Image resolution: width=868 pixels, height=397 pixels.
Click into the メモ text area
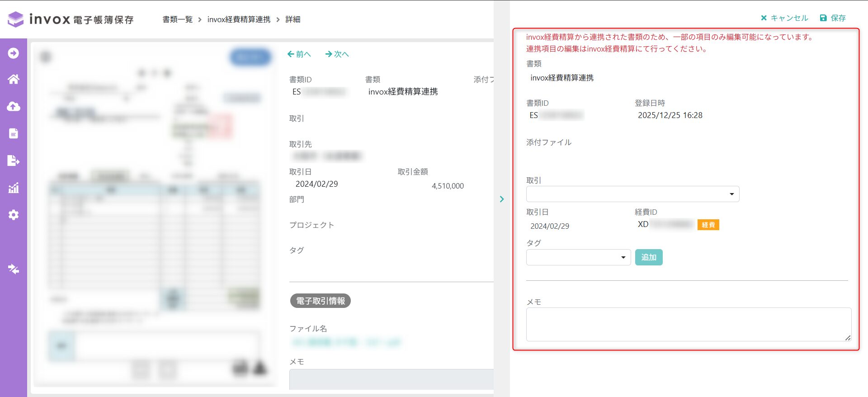[x=688, y=324]
